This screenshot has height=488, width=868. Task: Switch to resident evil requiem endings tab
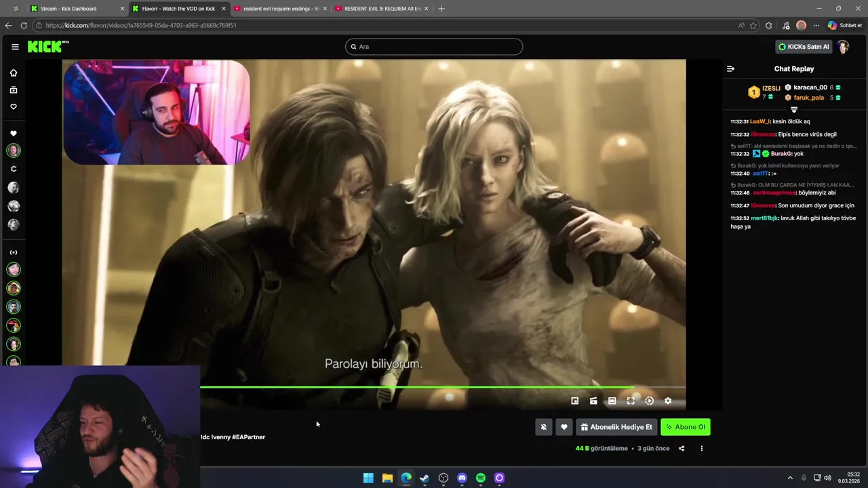coord(279,9)
